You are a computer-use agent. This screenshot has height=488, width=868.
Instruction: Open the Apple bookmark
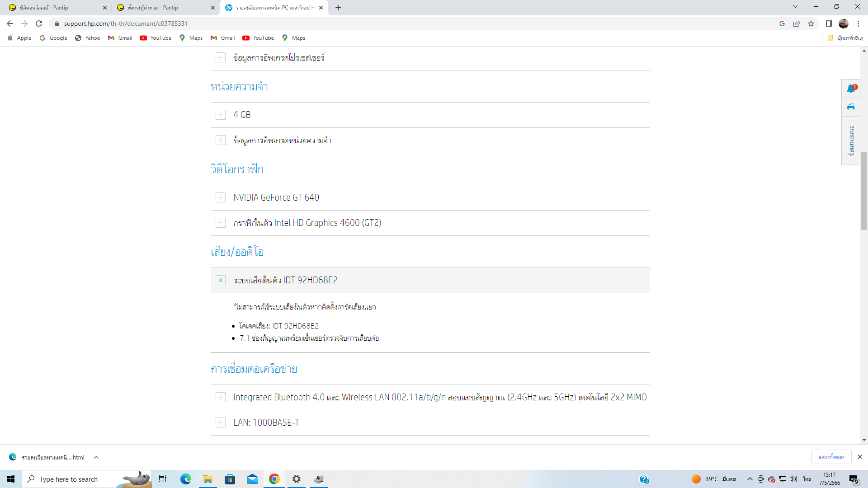pos(19,38)
